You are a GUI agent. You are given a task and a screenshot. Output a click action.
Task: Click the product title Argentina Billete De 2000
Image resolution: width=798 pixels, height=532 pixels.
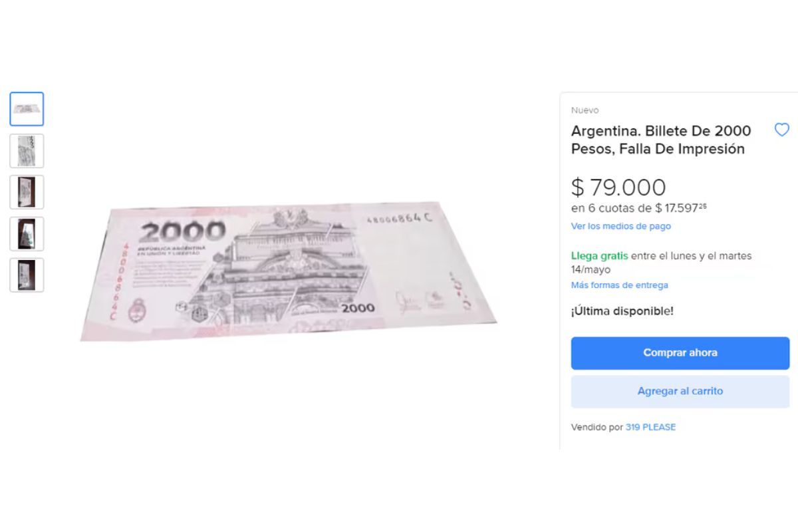pyautogui.click(x=661, y=140)
